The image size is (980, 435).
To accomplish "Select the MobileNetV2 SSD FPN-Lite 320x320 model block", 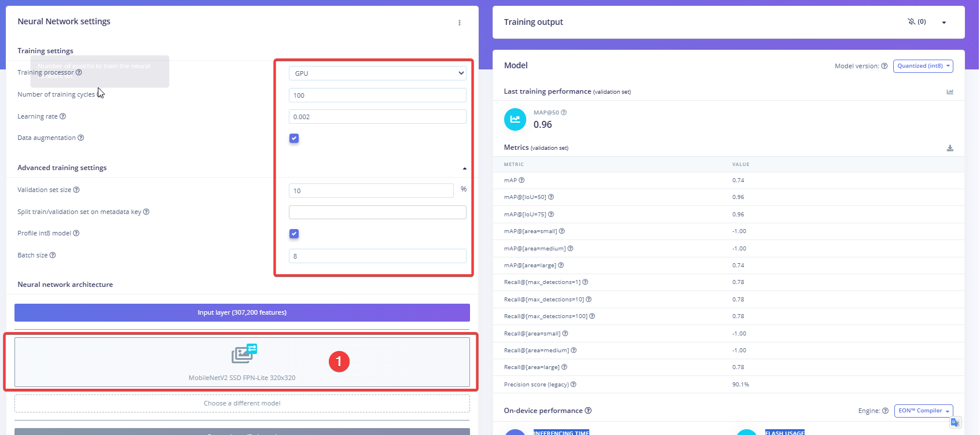I will 242,362.
